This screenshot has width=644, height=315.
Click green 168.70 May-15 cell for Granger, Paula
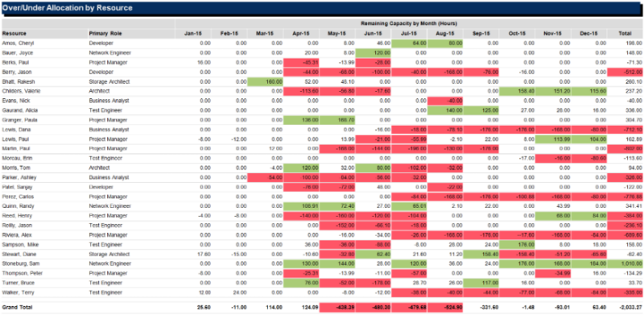click(336, 120)
